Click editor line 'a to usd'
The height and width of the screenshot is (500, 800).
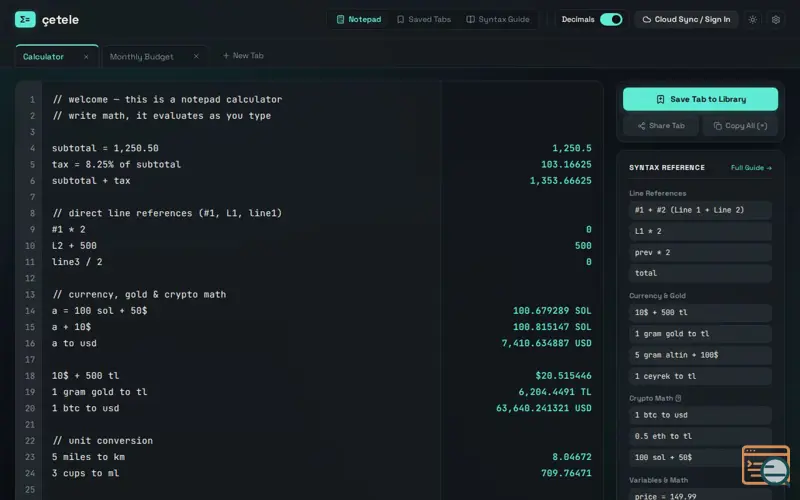click(74, 343)
